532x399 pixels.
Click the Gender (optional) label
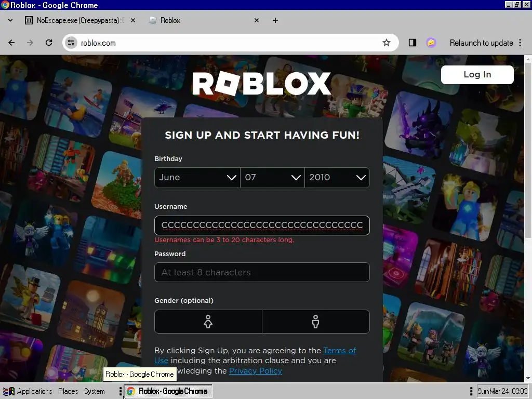184,301
